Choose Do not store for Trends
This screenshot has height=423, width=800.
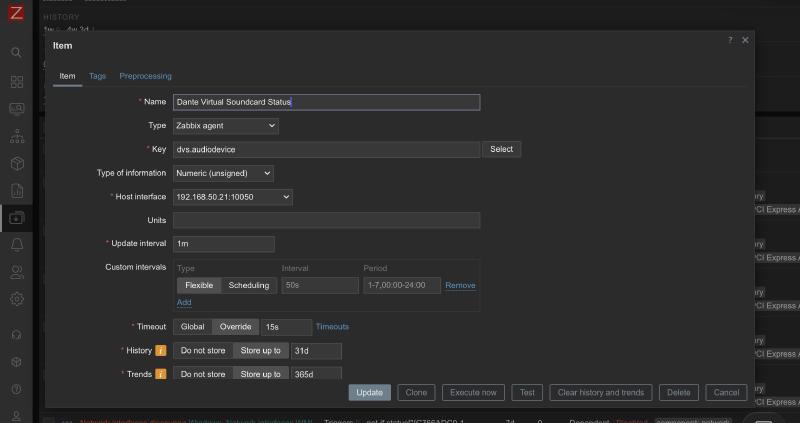pos(203,374)
